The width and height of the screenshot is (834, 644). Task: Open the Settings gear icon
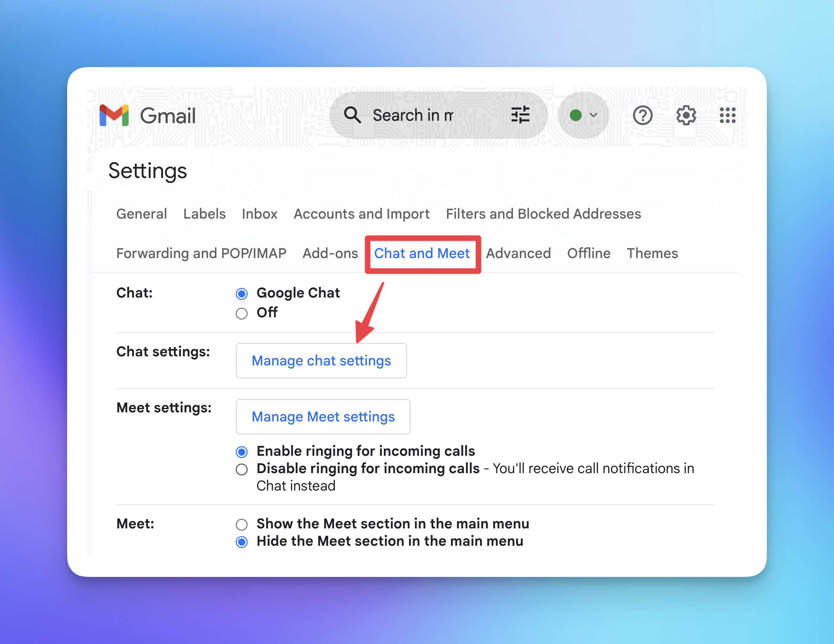click(x=686, y=116)
